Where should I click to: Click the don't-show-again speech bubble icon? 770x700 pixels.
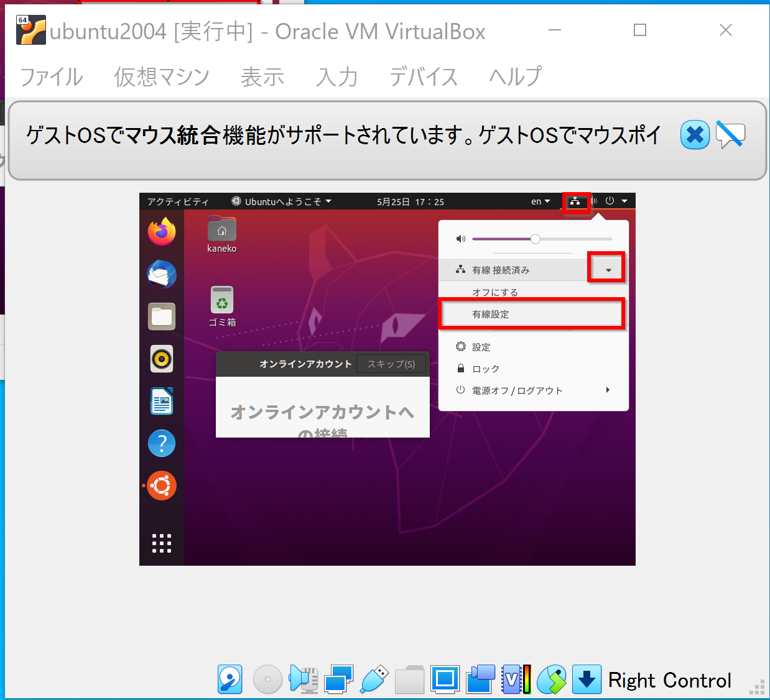click(x=730, y=134)
